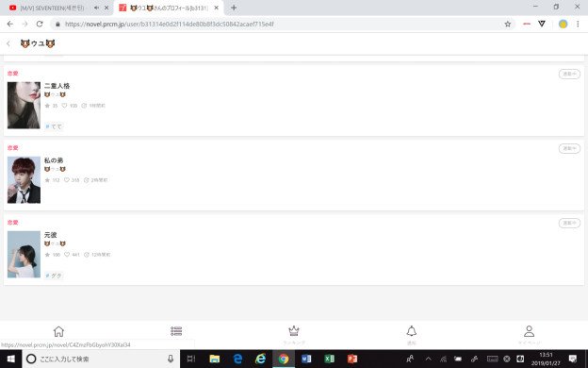The height and width of the screenshot is (368, 588).
Task: Bookmark this page with the star icon
Action: tap(507, 24)
